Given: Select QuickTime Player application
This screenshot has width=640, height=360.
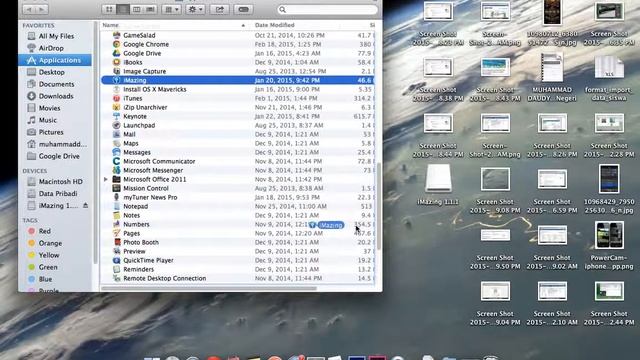Looking at the screenshot, I should pos(238,260).
